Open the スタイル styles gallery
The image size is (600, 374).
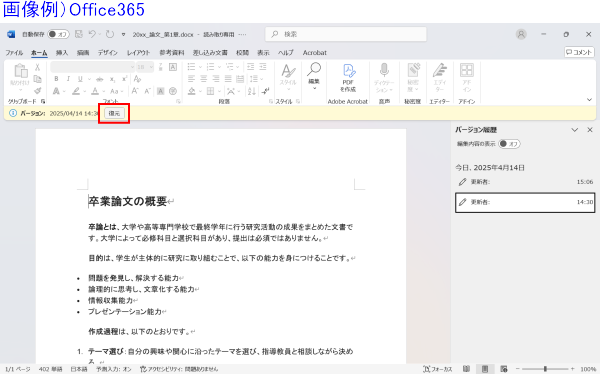pos(288,78)
